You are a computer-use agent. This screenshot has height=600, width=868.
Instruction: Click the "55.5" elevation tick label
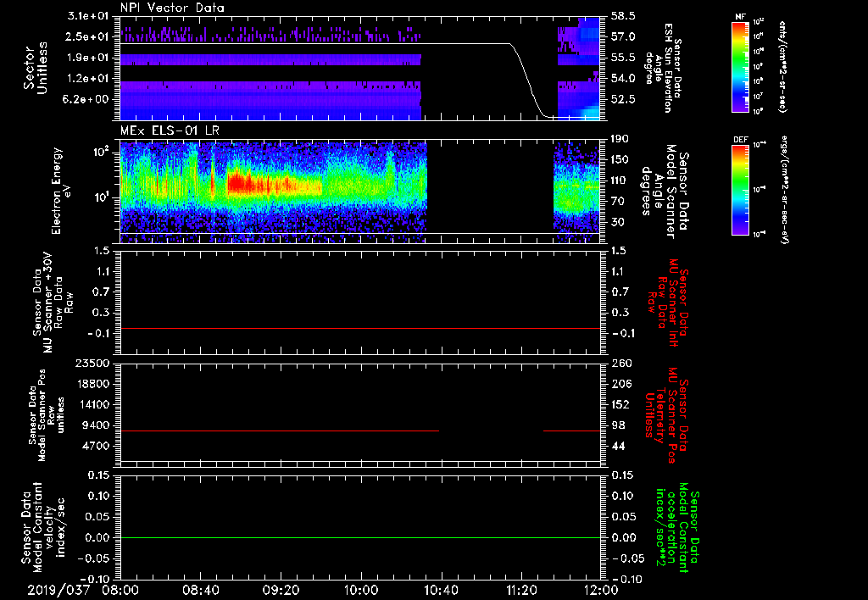point(623,58)
